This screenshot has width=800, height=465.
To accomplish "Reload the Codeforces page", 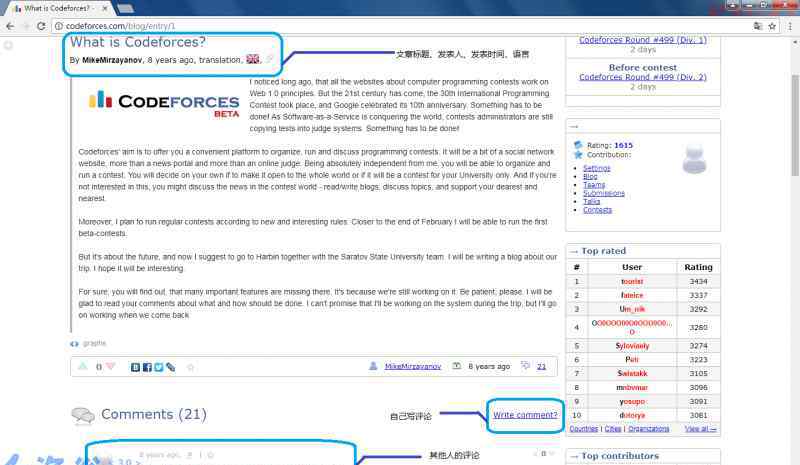I will click(x=41, y=26).
